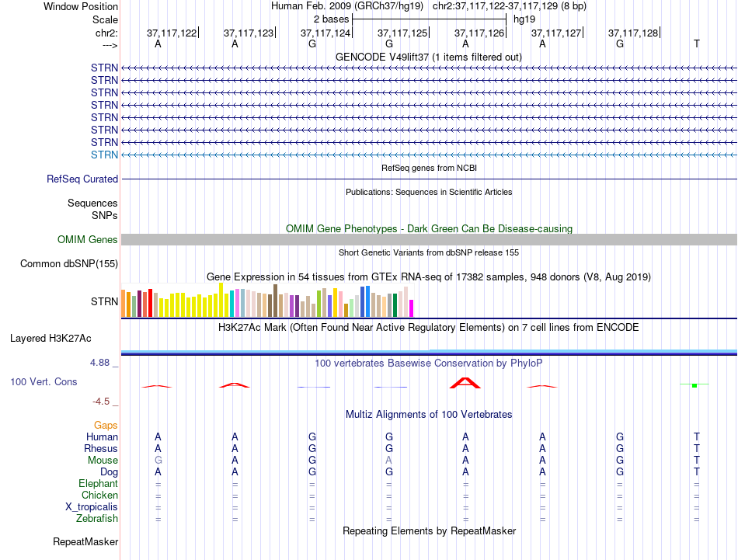The image size is (738, 560).
Task: Click the Multiz Alignments of 100 Vertebrates title
Action: pyautogui.click(x=428, y=414)
